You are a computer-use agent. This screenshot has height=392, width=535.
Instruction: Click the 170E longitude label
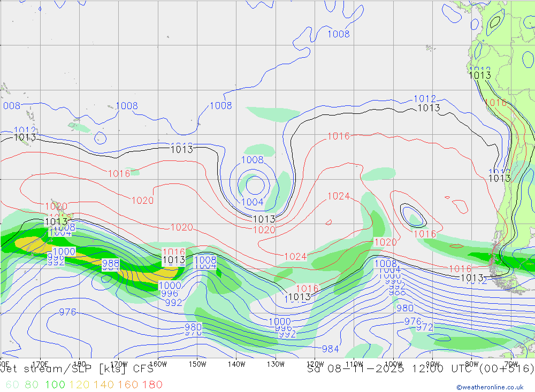(40, 364)
